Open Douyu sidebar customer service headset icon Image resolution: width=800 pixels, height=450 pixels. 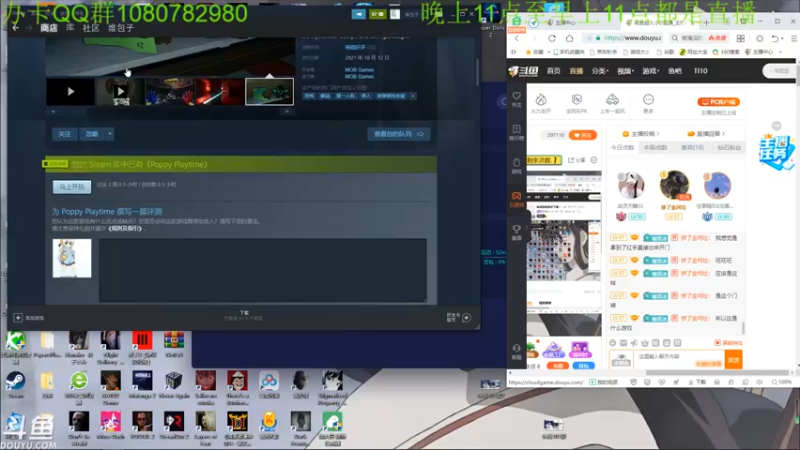[516, 348]
